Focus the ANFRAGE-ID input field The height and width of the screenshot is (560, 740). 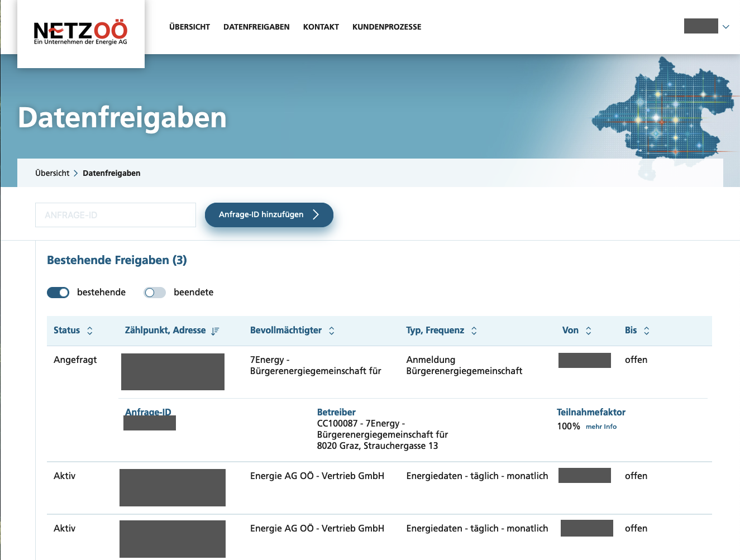pos(116,215)
